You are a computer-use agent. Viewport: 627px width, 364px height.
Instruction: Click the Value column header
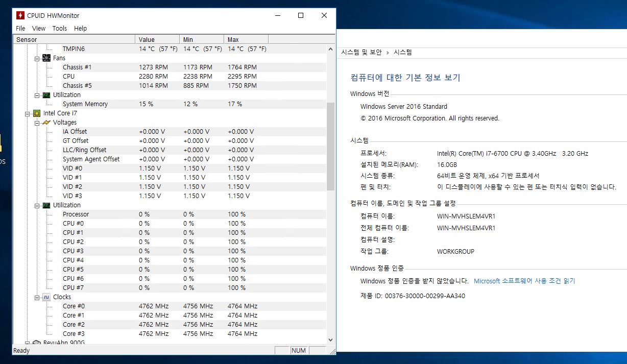coord(158,39)
